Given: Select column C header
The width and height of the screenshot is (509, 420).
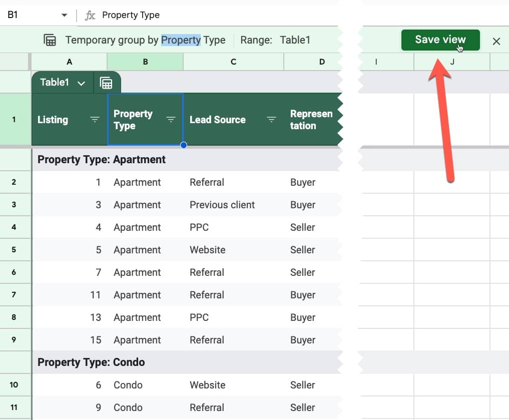Looking at the screenshot, I should tap(233, 62).
